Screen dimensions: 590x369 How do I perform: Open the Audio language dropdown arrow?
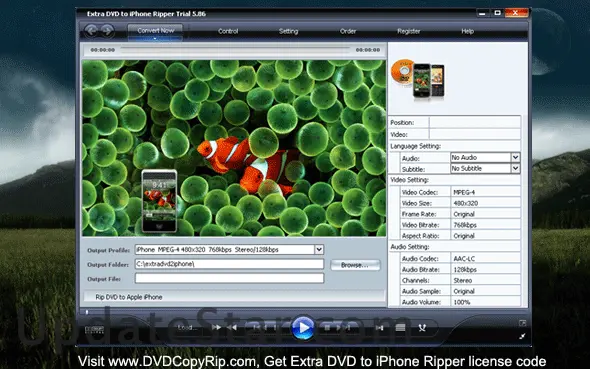515,157
